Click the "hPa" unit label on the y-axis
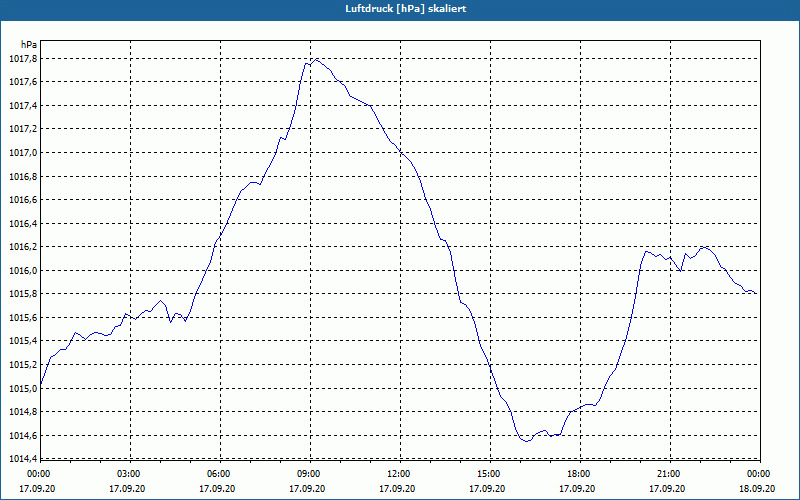The height and width of the screenshot is (500, 800). click(x=29, y=44)
